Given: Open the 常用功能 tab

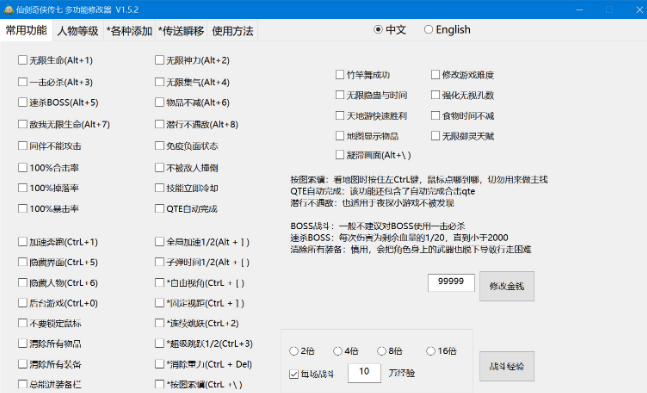Looking at the screenshot, I should 26,31.
